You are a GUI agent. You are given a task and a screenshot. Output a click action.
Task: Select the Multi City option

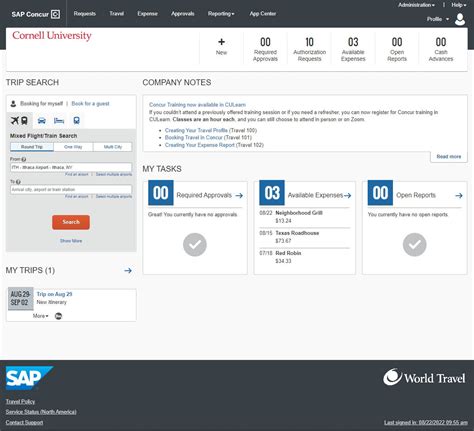click(x=113, y=147)
